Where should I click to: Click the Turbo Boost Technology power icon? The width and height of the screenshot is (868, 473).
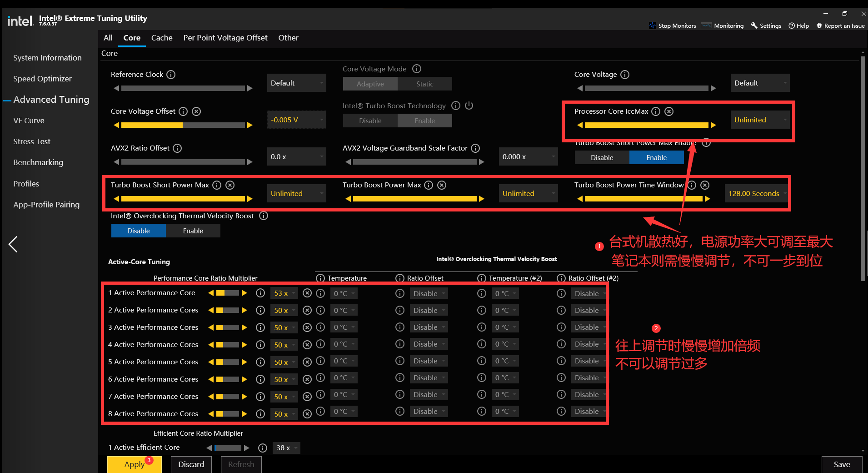coord(469,106)
